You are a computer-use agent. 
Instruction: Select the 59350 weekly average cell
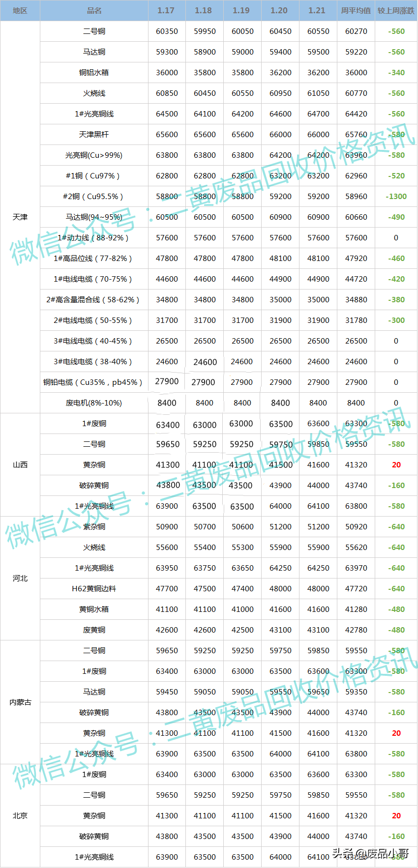356,692
